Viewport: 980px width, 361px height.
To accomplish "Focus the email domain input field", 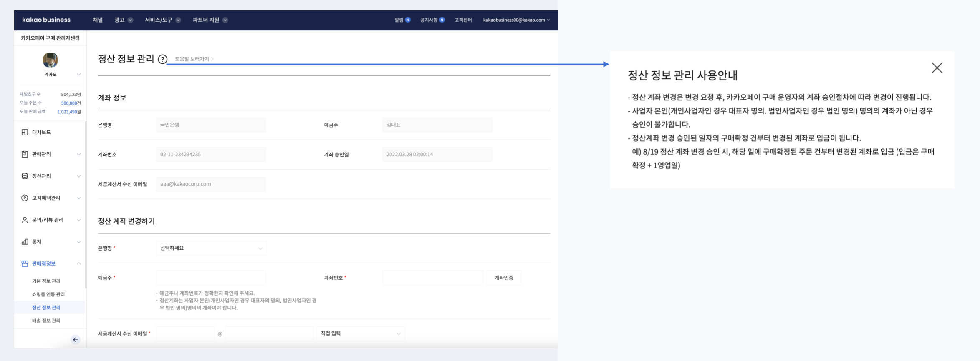I will coord(269,333).
